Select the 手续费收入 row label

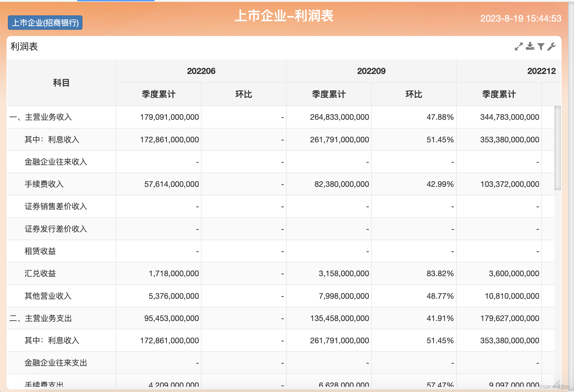pyautogui.click(x=44, y=184)
